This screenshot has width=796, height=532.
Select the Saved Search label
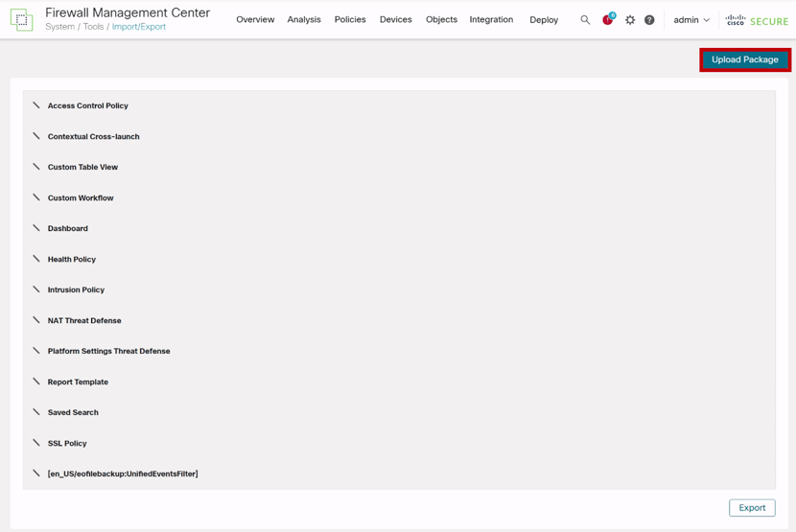[x=73, y=413]
